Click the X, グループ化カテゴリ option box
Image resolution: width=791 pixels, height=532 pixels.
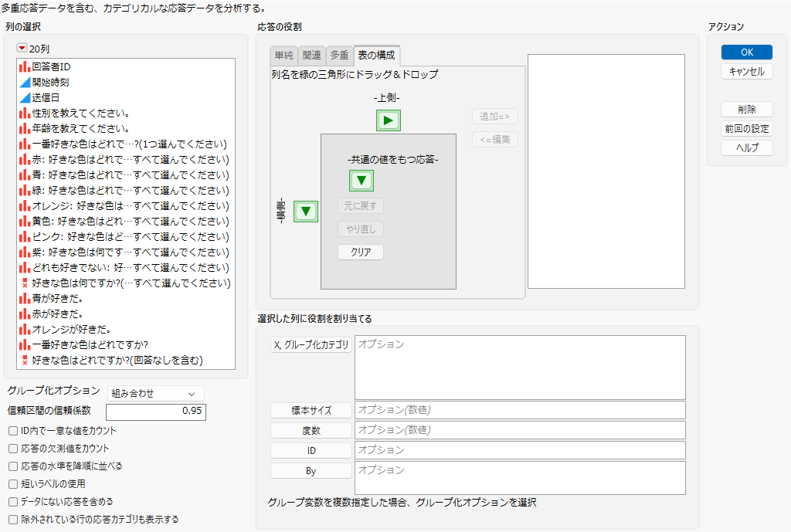(x=520, y=368)
